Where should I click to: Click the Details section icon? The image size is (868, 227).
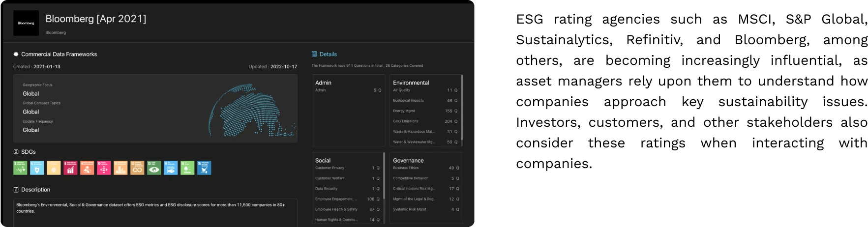click(x=315, y=54)
